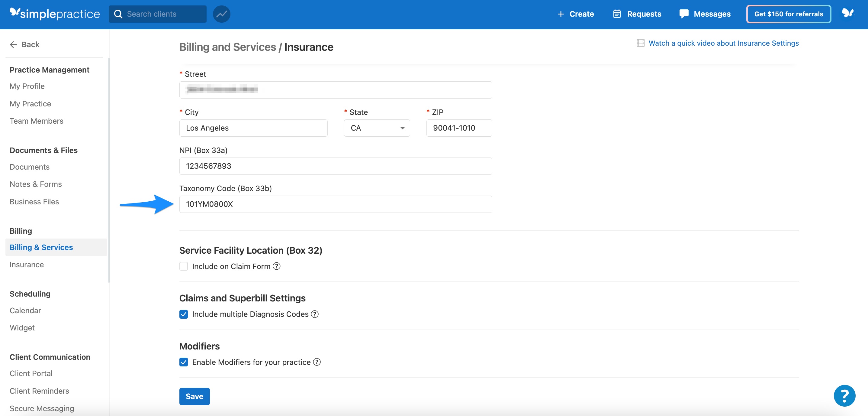868x416 pixels.
Task: Click the video film icon
Action: (641, 43)
